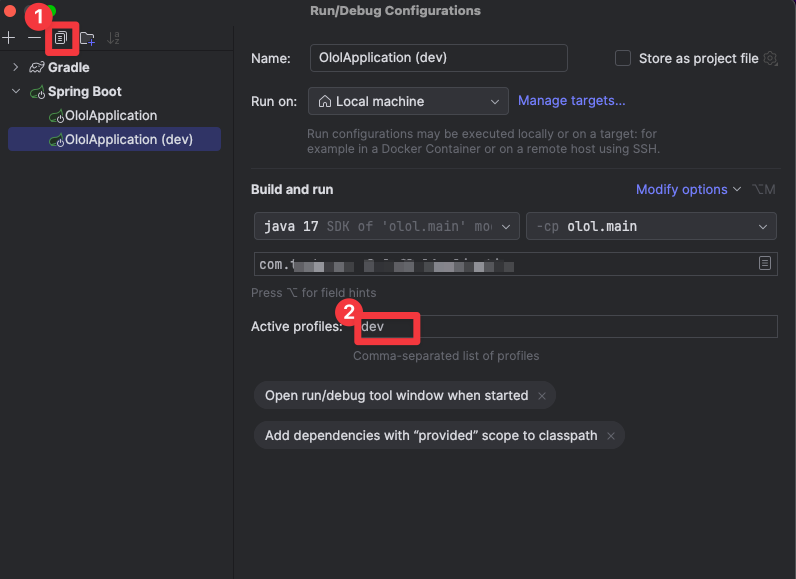Open the java 17 SDK dropdown

[x=387, y=226]
